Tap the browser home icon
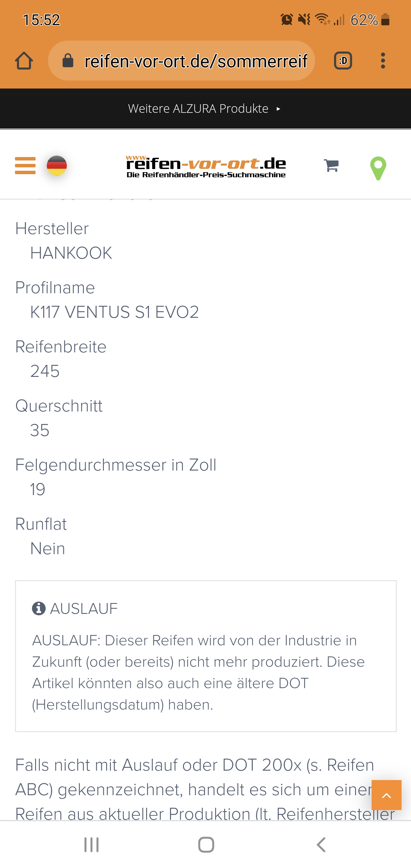This screenshot has height=868, width=411. point(24,61)
